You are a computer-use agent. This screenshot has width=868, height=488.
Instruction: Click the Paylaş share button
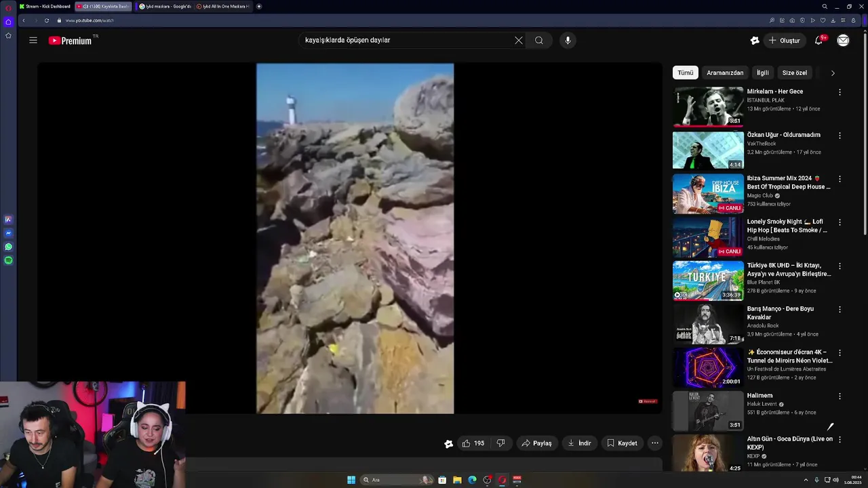click(x=536, y=443)
